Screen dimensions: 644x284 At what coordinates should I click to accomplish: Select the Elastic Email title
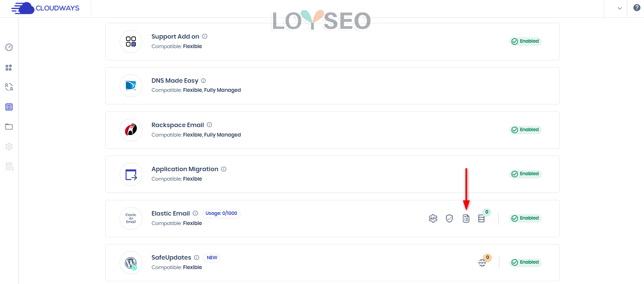pos(170,214)
